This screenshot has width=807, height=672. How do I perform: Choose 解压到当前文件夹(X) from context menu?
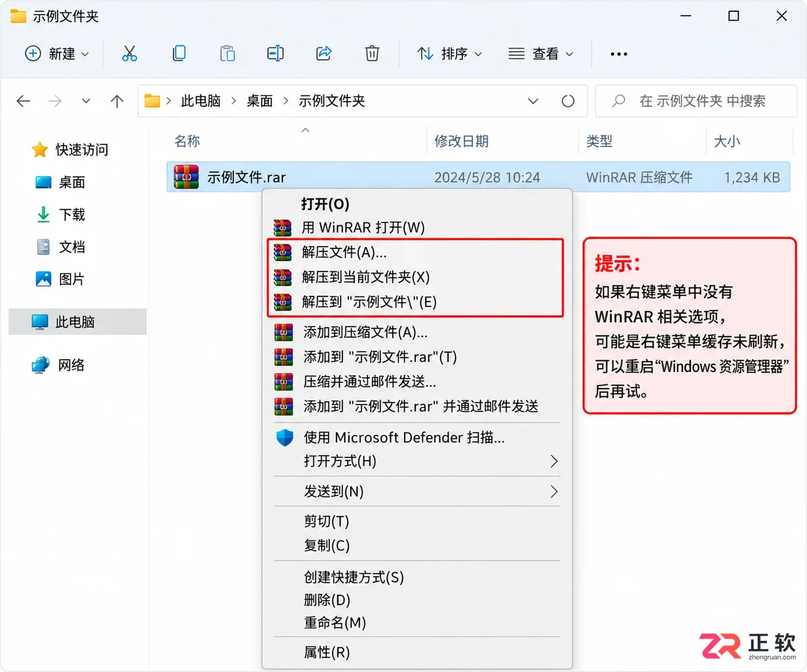click(x=416, y=277)
